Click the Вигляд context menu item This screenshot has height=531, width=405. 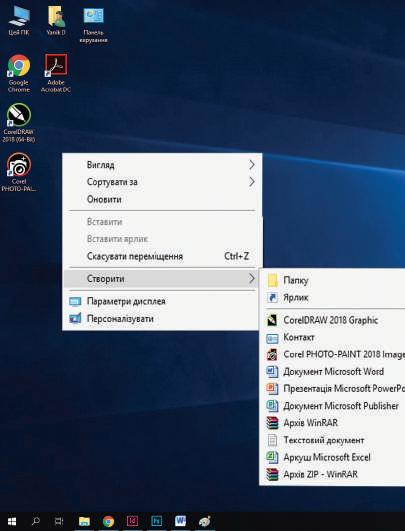tap(162, 165)
